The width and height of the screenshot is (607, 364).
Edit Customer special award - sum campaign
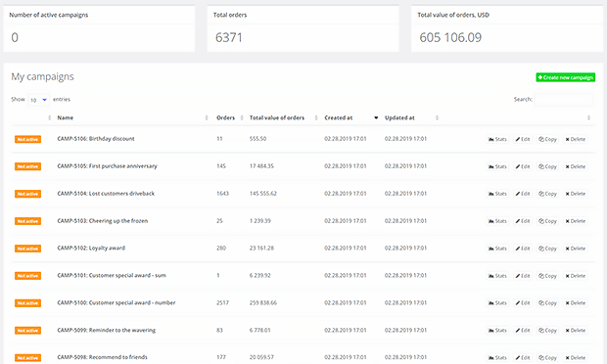point(523,276)
